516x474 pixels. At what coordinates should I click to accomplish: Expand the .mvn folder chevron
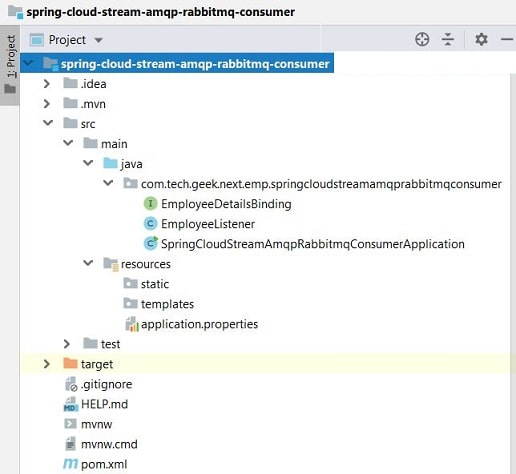click(47, 103)
